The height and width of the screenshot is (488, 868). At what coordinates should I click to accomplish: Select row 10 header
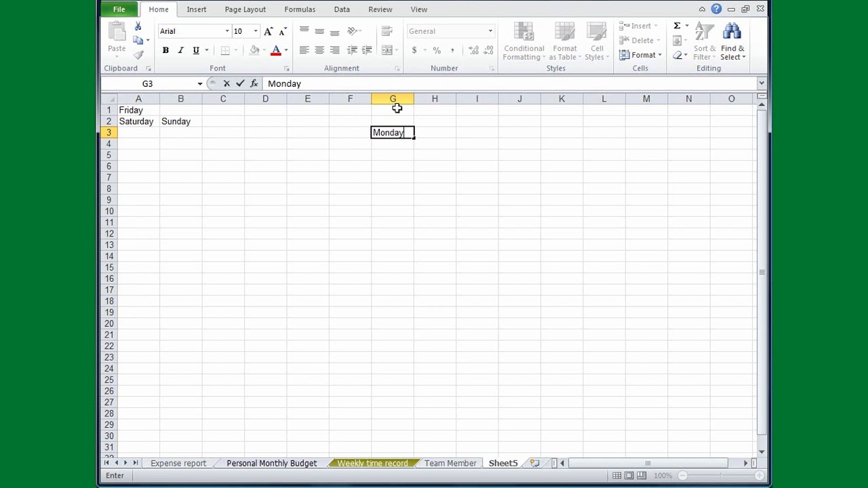(x=108, y=211)
